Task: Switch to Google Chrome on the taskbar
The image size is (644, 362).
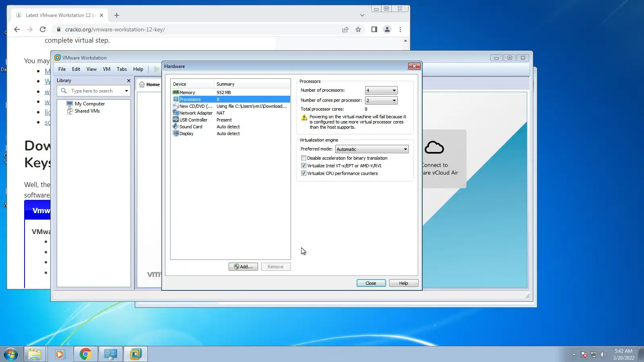Action: click(85, 354)
